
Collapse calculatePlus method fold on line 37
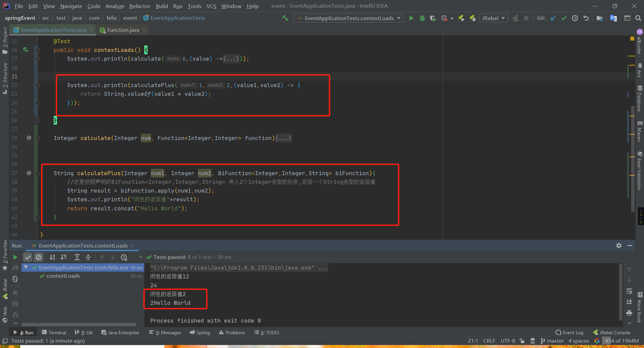[x=38, y=173]
